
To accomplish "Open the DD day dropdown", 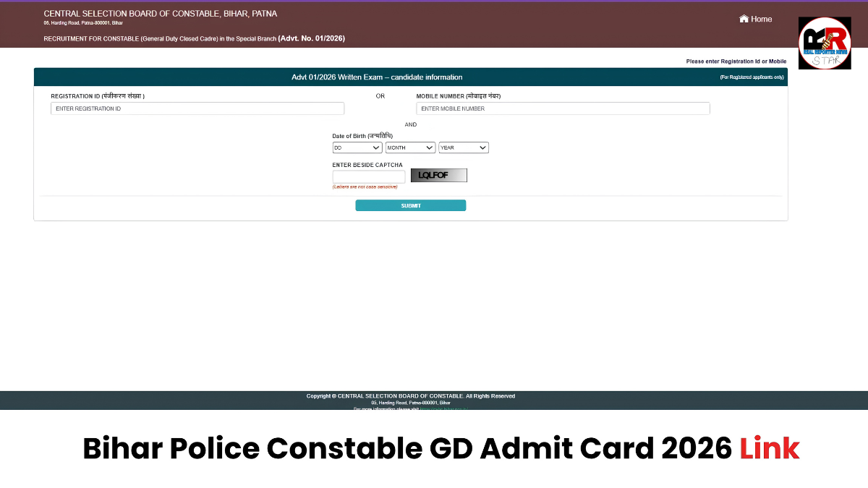I will pos(357,147).
